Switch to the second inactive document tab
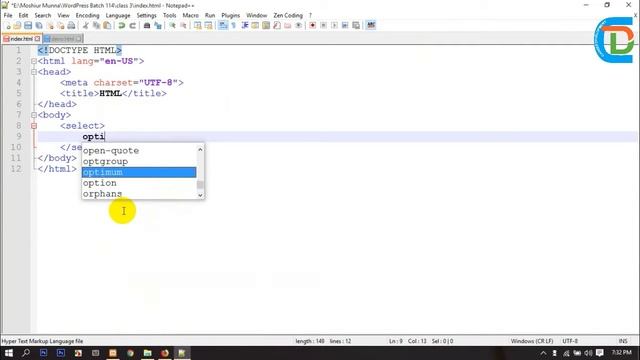The image size is (640, 360). (x=62, y=39)
